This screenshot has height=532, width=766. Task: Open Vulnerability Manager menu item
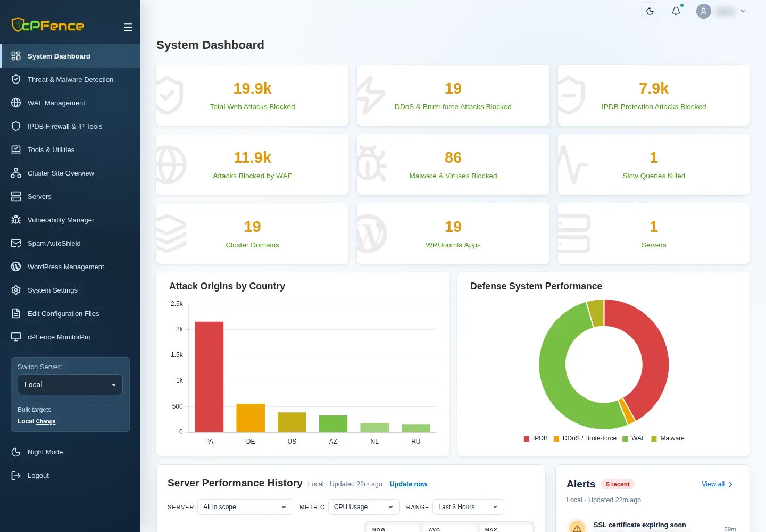tap(70, 220)
